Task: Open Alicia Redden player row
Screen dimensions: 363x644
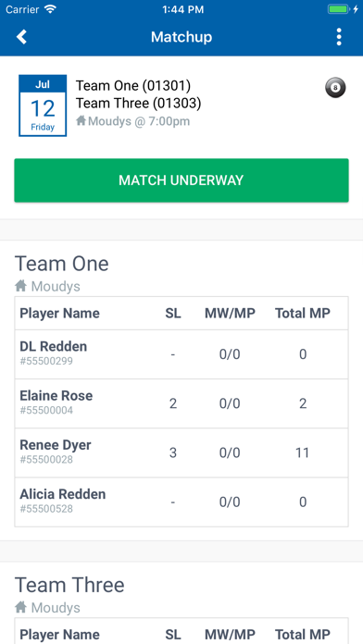Action: tap(181, 502)
